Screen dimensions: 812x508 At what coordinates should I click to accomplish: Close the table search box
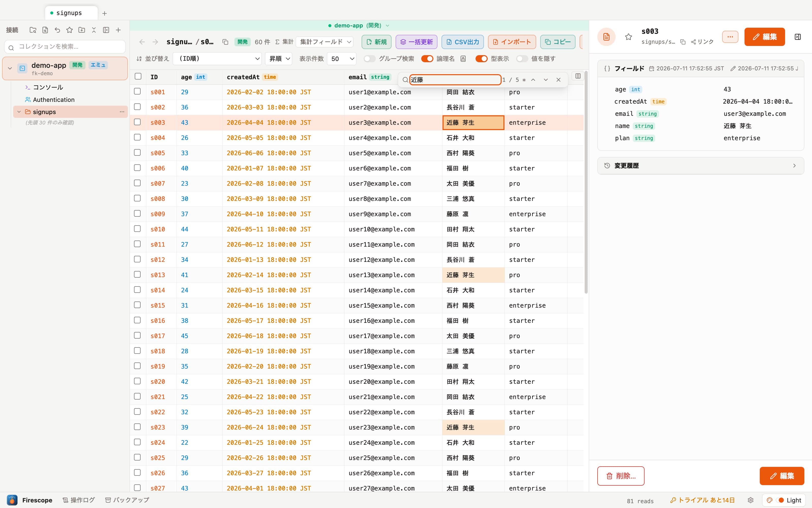(558, 80)
